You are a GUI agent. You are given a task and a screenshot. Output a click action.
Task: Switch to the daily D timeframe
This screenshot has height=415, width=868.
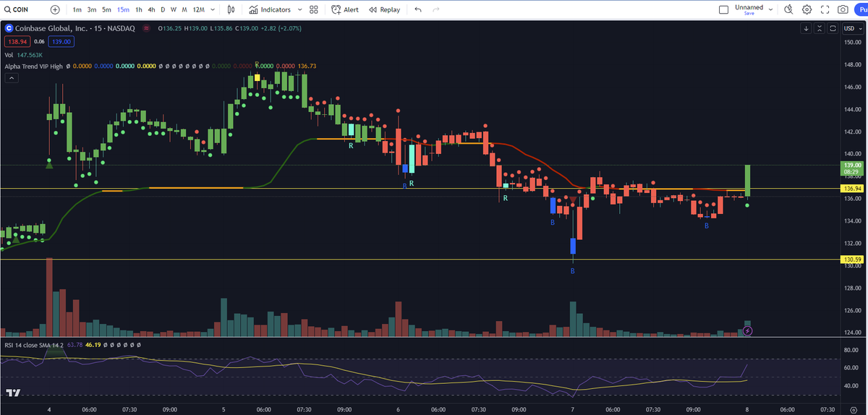163,9
